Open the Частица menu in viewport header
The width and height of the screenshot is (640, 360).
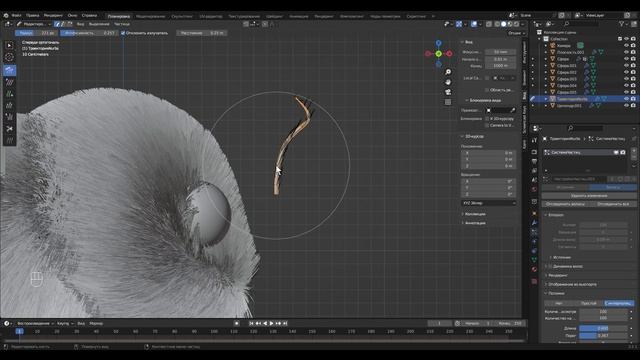pyautogui.click(x=122, y=24)
